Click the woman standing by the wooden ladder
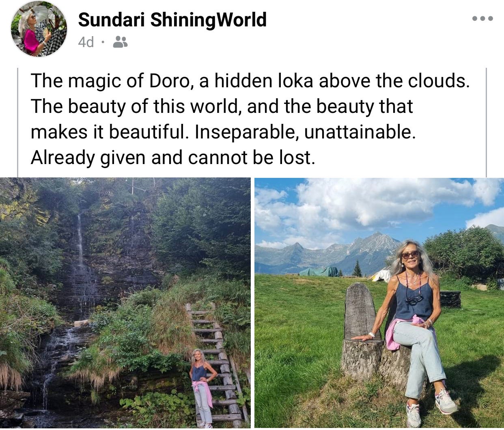 (201, 388)
